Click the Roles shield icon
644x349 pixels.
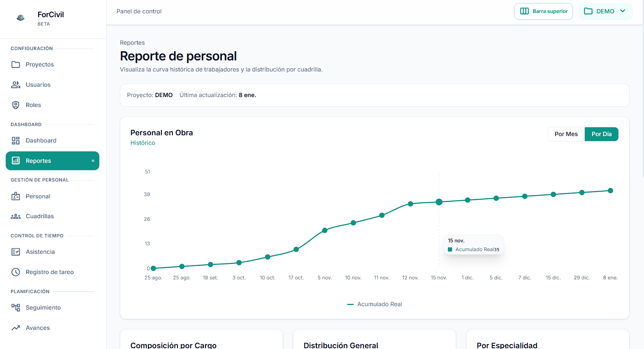pyautogui.click(x=16, y=105)
